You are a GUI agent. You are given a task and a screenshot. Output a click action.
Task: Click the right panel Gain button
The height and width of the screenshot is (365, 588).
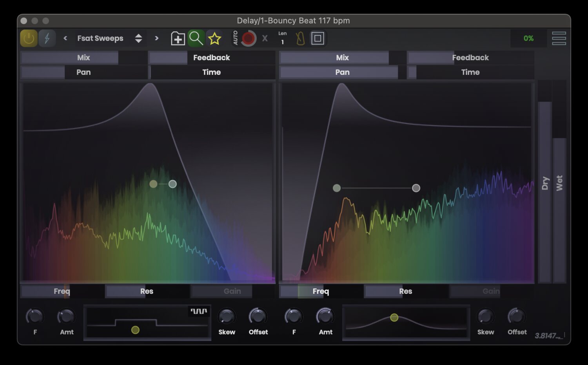click(491, 291)
